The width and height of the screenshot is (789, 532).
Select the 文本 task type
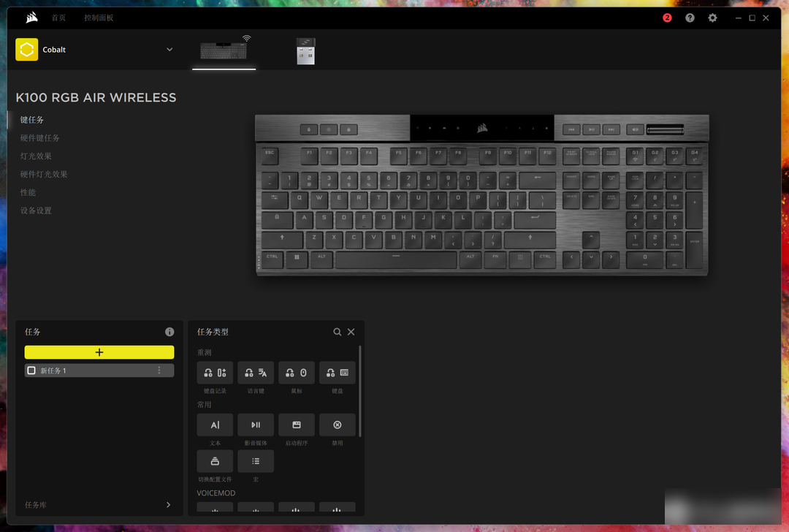[215, 425]
